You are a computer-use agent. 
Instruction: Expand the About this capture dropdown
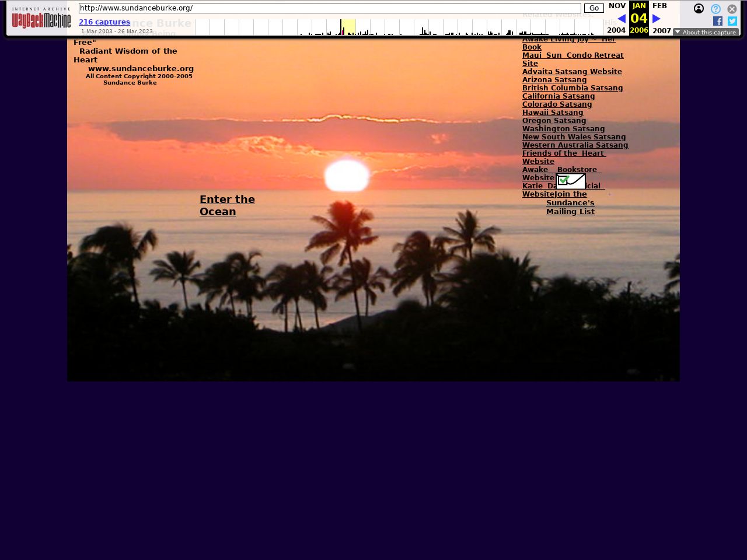[x=706, y=32]
